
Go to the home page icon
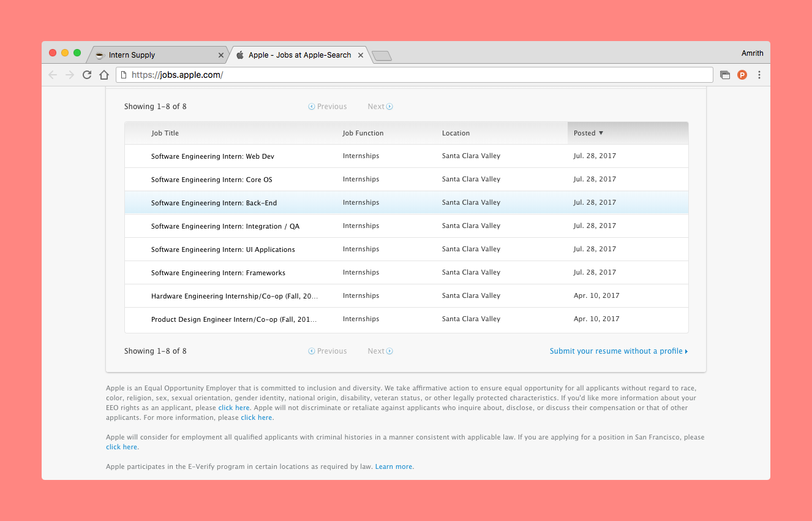[x=104, y=75]
